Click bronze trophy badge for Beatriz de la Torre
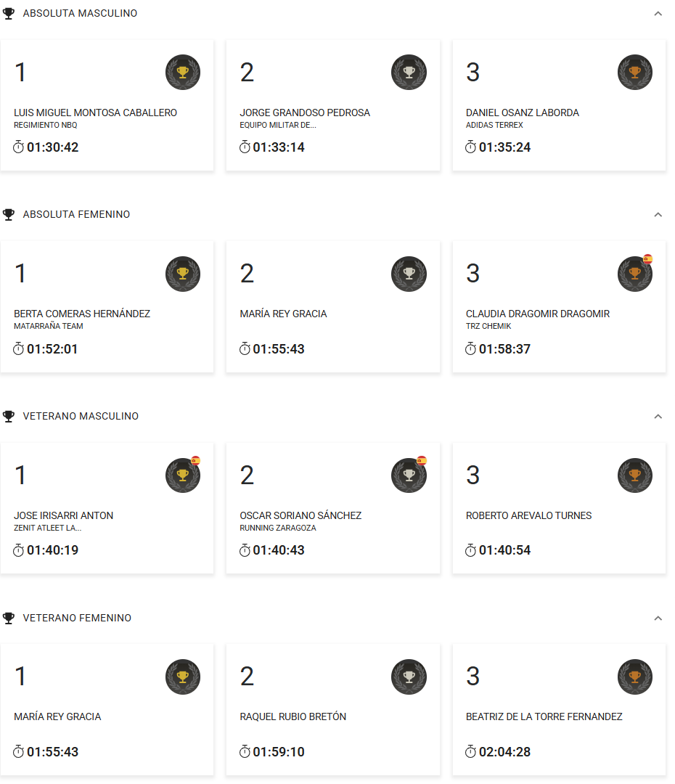675x784 pixels. pos(635,677)
